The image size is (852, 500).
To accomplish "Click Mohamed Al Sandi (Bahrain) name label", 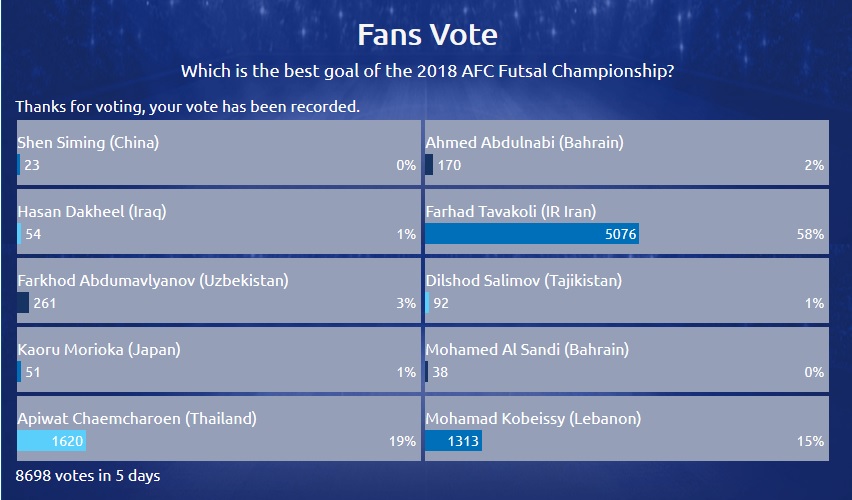I will (527, 349).
